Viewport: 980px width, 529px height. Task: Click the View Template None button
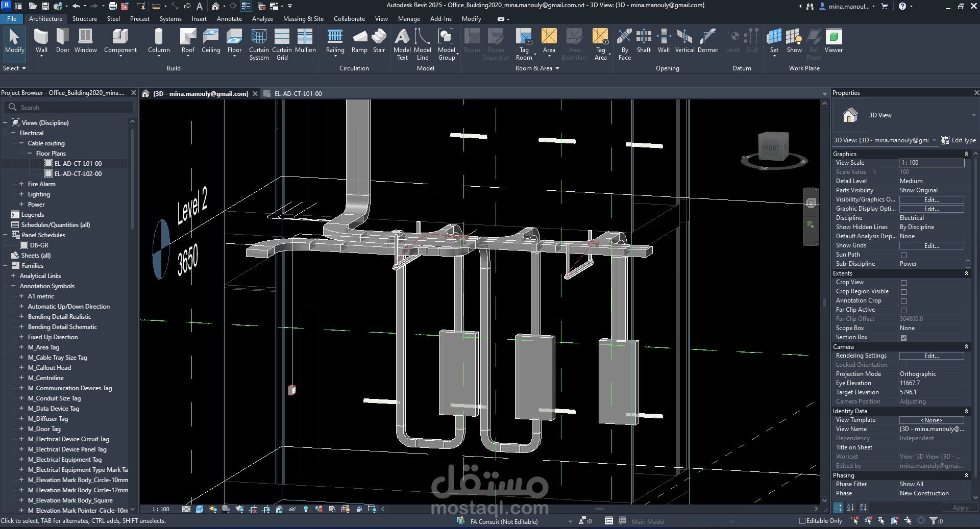(x=932, y=420)
